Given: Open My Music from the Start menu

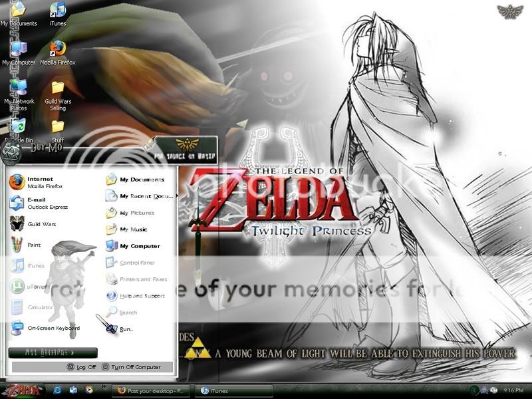Looking at the screenshot, I should tap(133, 229).
